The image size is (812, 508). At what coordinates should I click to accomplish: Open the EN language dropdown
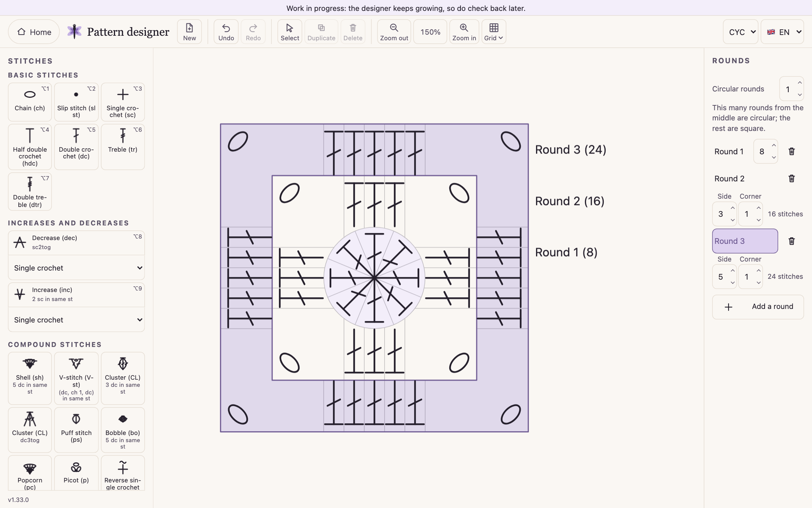(782, 32)
